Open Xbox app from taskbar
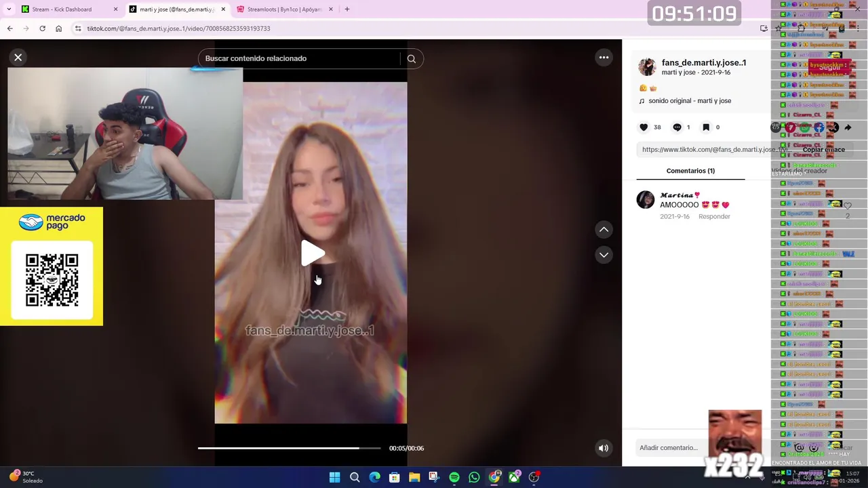 click(x=515, y=478)
